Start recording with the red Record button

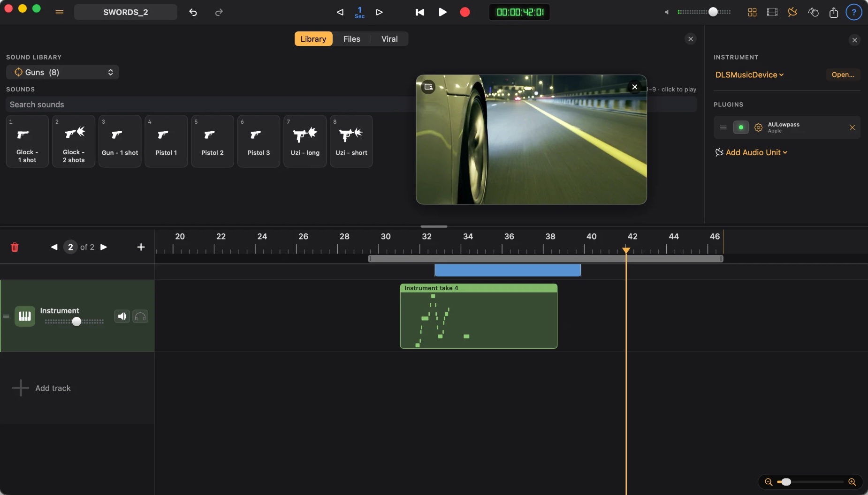465,12
